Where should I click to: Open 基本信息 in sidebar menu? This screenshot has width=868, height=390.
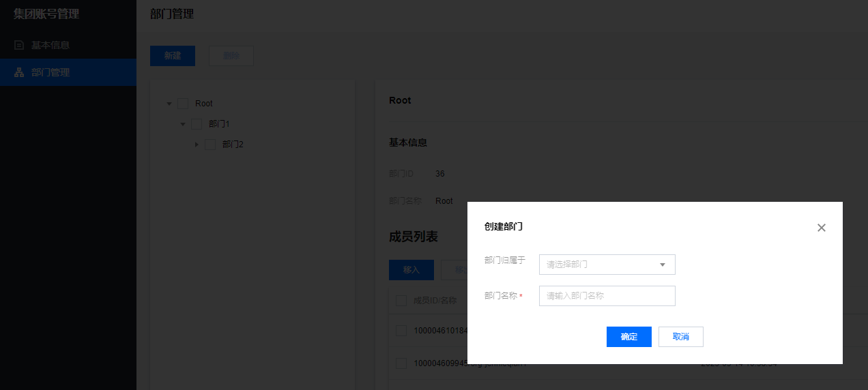click(x=50, y=45)
